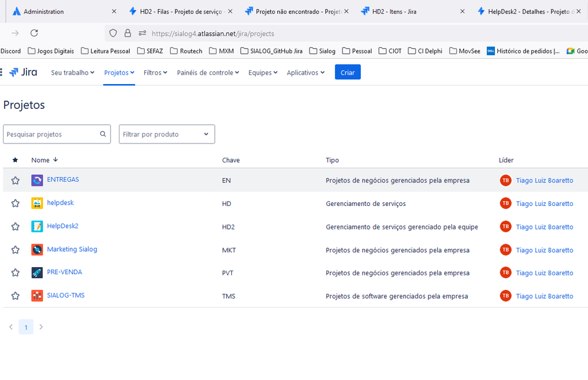This screenshot has height=380, width=588.
Task: Star the helpdesk project
Action: pyautogui.click(x=15, y=204)
